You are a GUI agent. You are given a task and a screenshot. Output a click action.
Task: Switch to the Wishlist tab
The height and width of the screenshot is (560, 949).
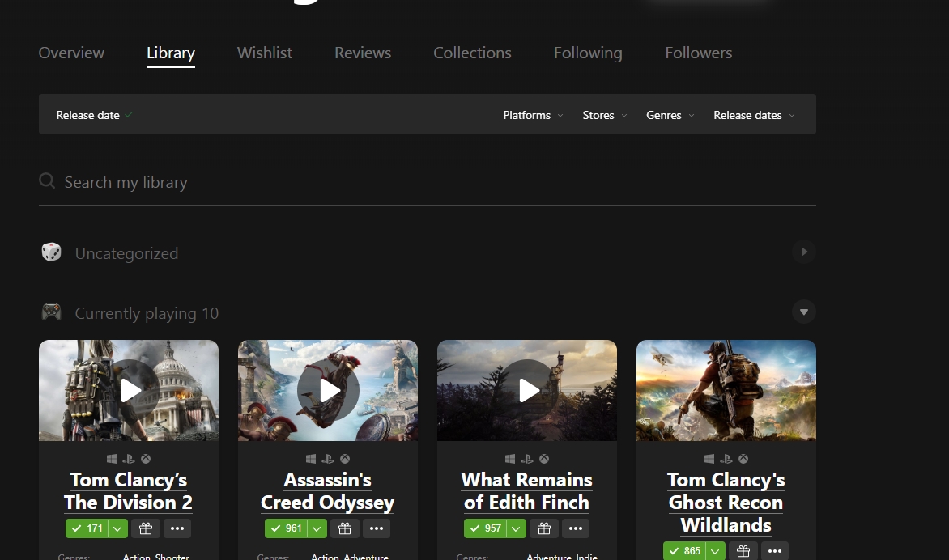click(265, 53)
